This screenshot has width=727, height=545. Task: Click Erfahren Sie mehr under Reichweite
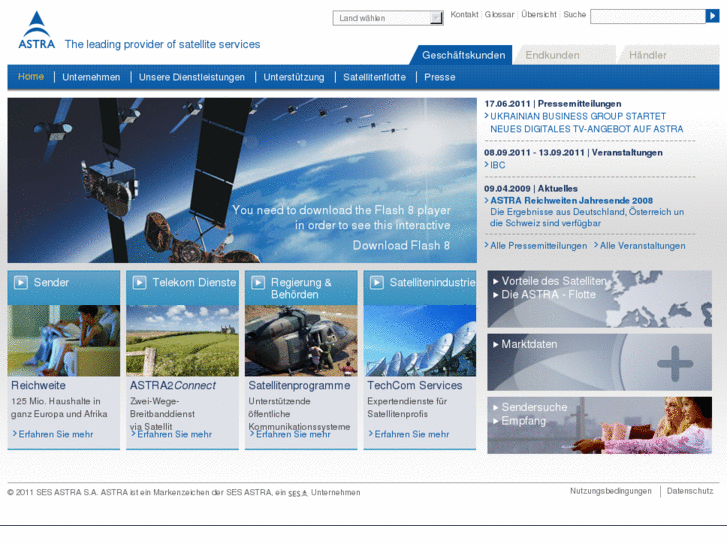[56, 434]
